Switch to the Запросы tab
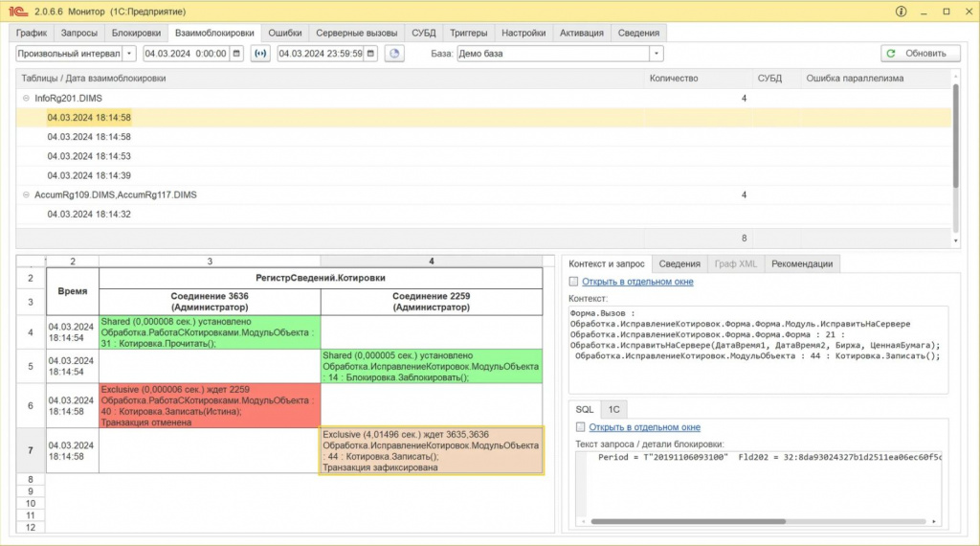The image size is (980, 546). coord(78,34)
